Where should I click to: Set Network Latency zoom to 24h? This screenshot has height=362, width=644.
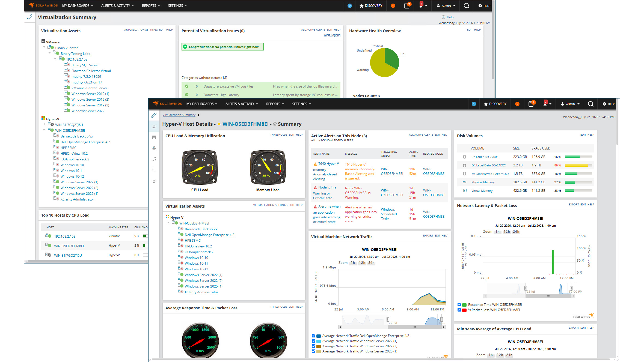pyautogui.click(x=516, y=232)
